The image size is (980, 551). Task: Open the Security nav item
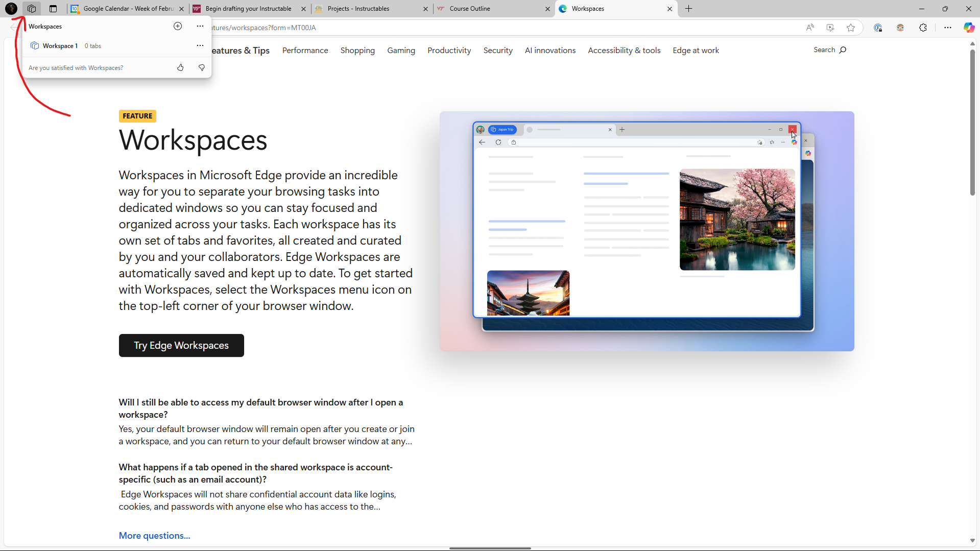coord(498,50)
